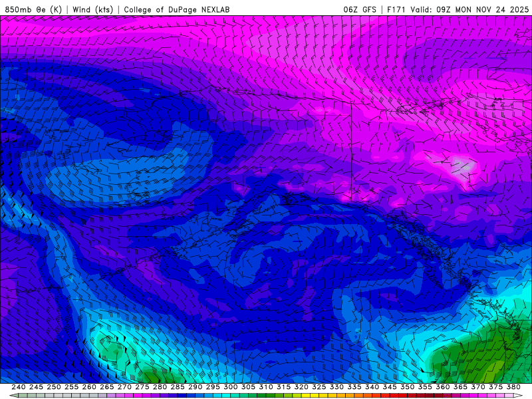
Task: Click the 300 value on the color scale
Action: pos(230,387)
